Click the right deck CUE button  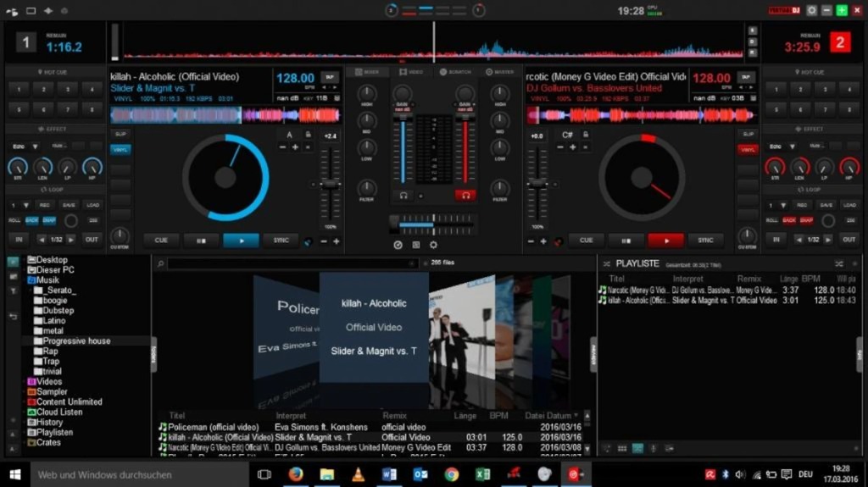(586, 241)
